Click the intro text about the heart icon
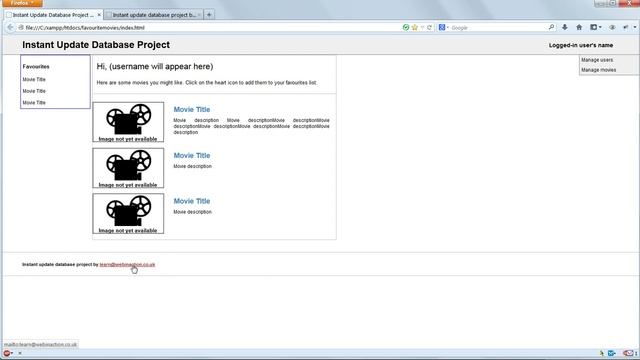 click(207, 83)
